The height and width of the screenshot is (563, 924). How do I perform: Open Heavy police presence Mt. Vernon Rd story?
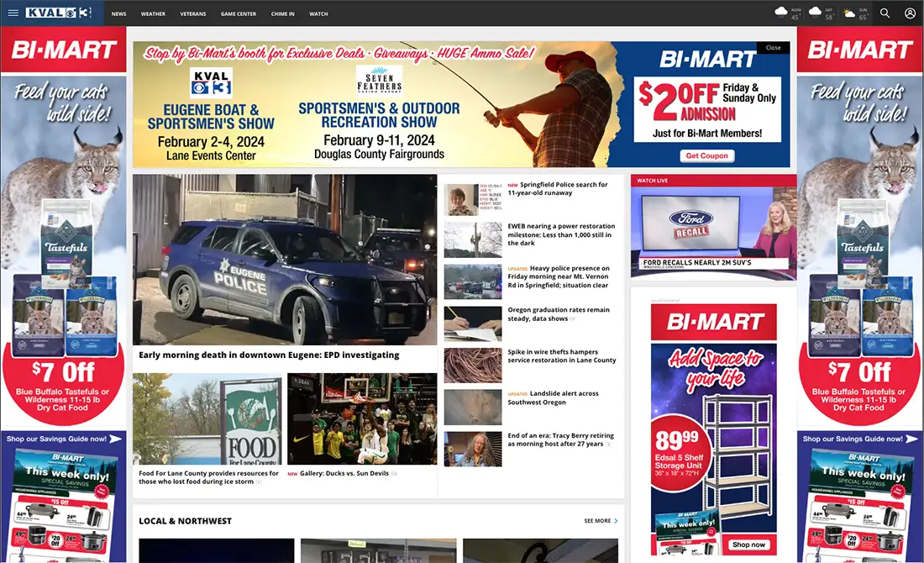tap(559, 276)
